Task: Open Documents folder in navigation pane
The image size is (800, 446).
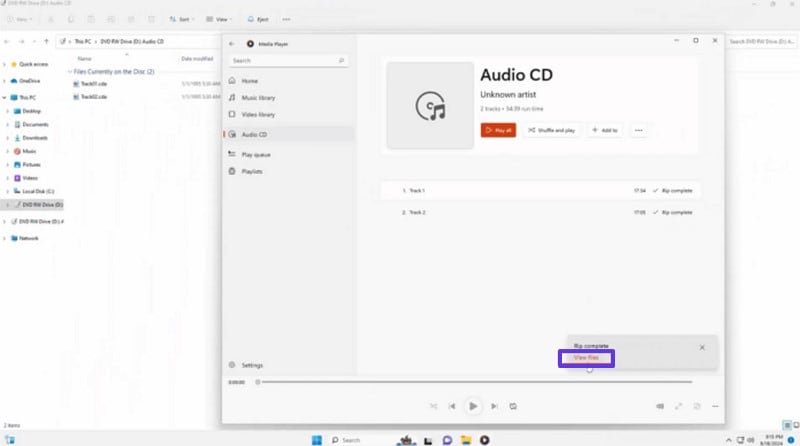Action: click(35, 125)
